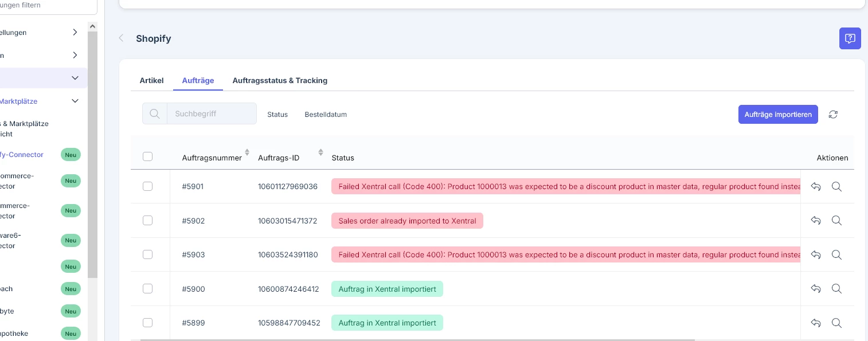Retry import for order #5901
868x341 pixels.
pos(816,187)
